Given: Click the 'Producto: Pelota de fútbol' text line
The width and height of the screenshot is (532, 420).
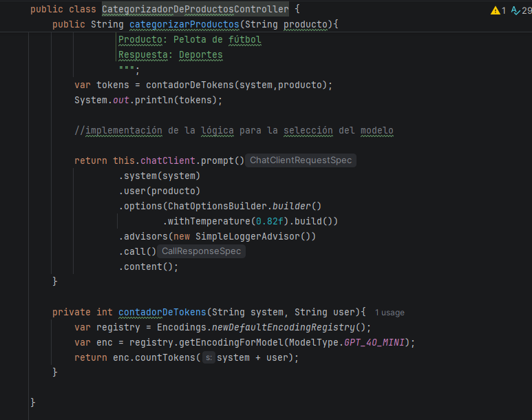Looking at the screenshot, I should coord(190,40).
